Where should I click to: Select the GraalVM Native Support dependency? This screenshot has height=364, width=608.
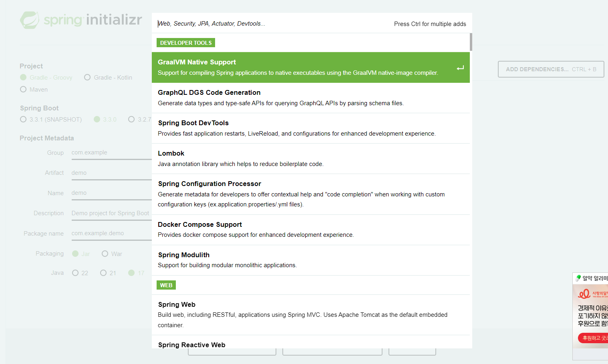click(280, 67)
